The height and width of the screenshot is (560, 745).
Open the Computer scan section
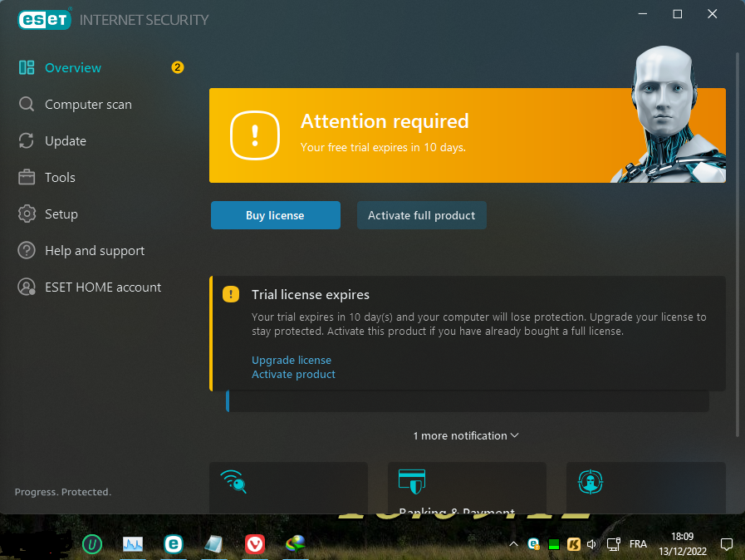pos(88,105)
